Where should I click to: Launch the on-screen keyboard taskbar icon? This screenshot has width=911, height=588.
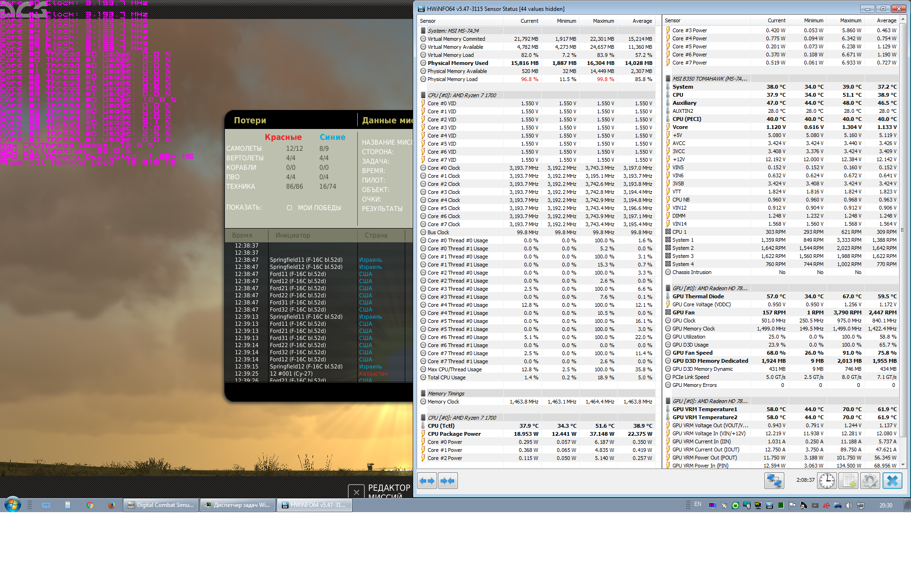pos(46,505)
